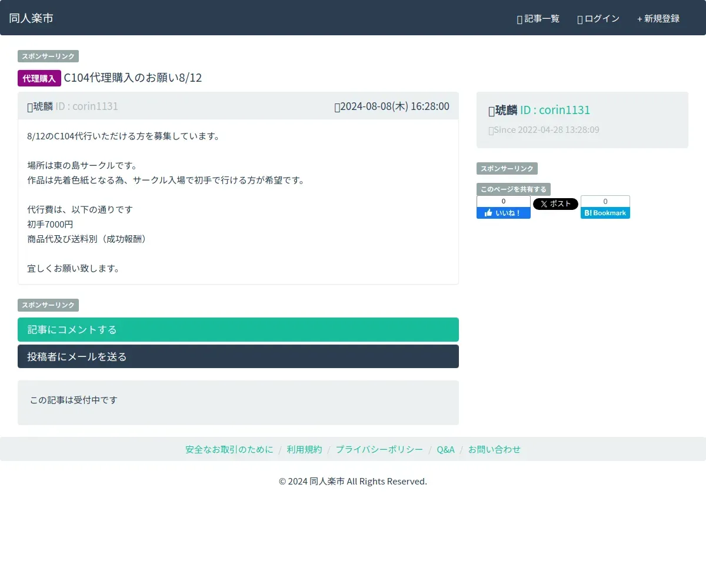Screen dimensions: 706x588
Task: Open the 同人楽市 site logo link
Action: [x=31, y=18]
